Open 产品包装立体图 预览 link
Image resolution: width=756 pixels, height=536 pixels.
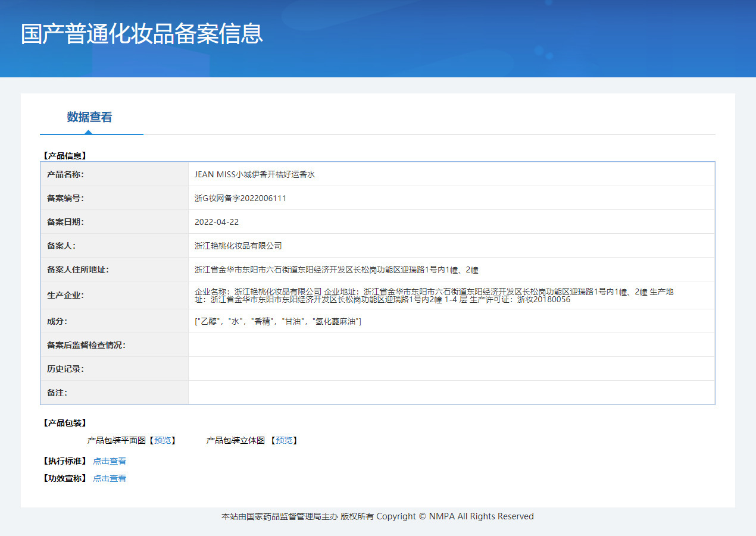click(284, 440)
